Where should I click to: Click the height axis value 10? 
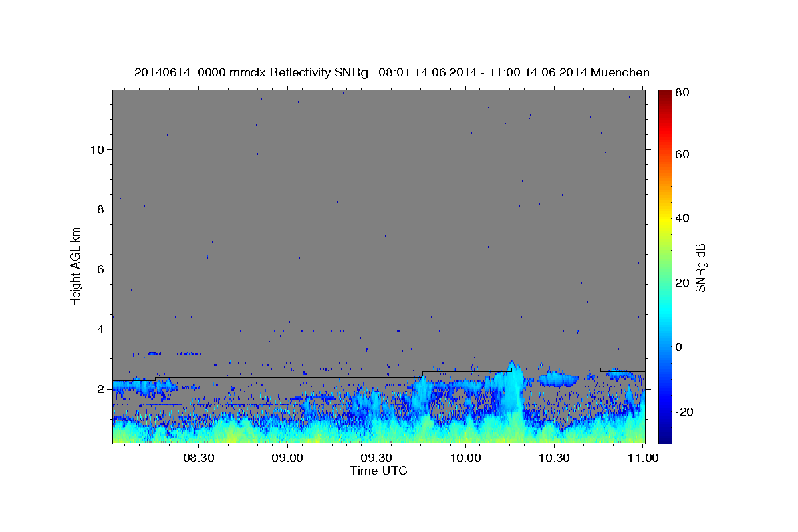(96, 150)
